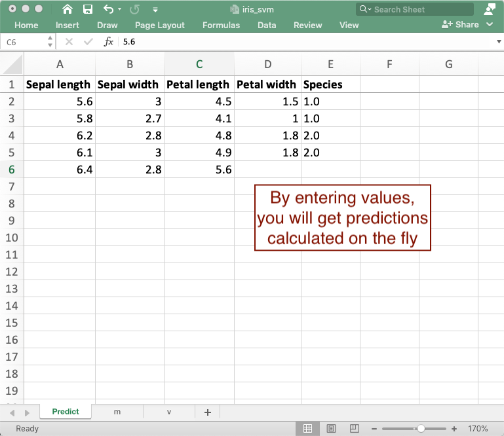This screenshot has height=436, width=504.
Task: Undo the last action
Action: coord(108,10)
